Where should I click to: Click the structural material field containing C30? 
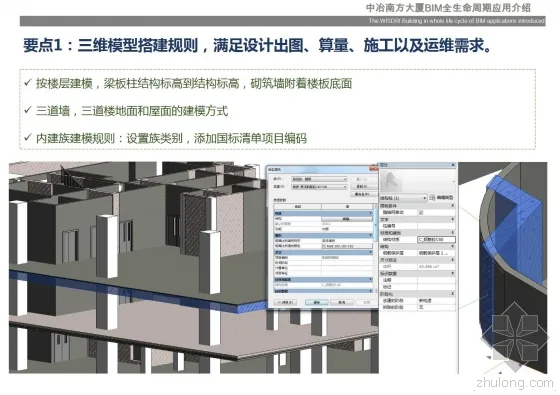pos(436,240)
